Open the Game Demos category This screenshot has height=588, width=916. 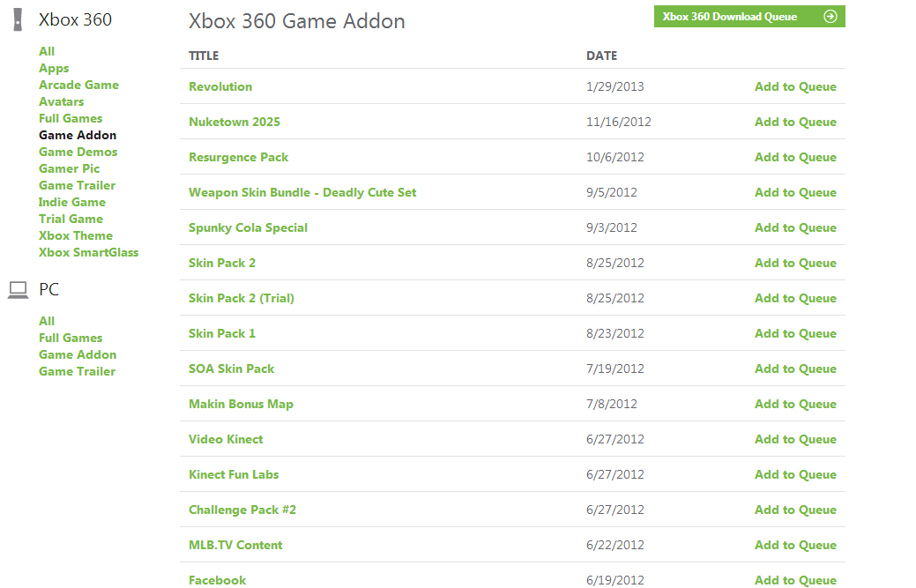pos(78,152)
